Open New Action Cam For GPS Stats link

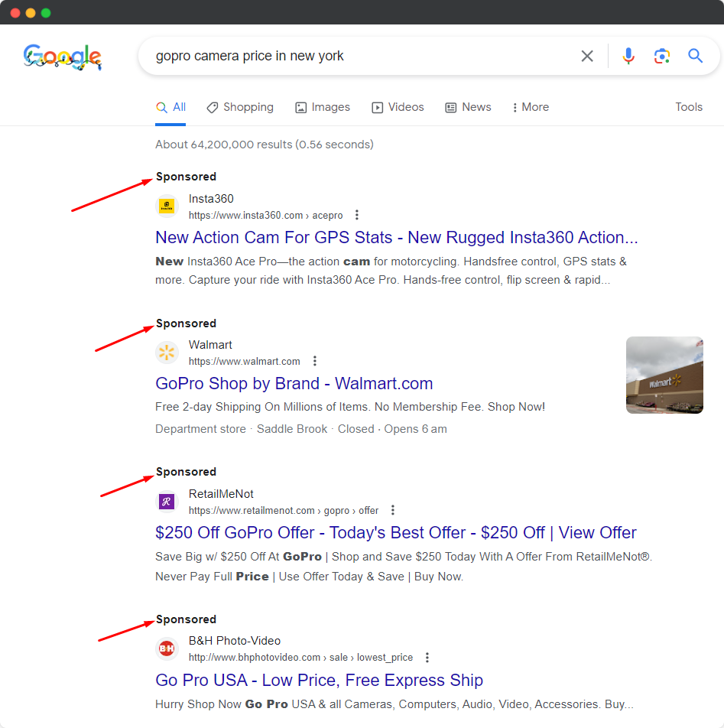pyautogui.click(x=397, y=237)
